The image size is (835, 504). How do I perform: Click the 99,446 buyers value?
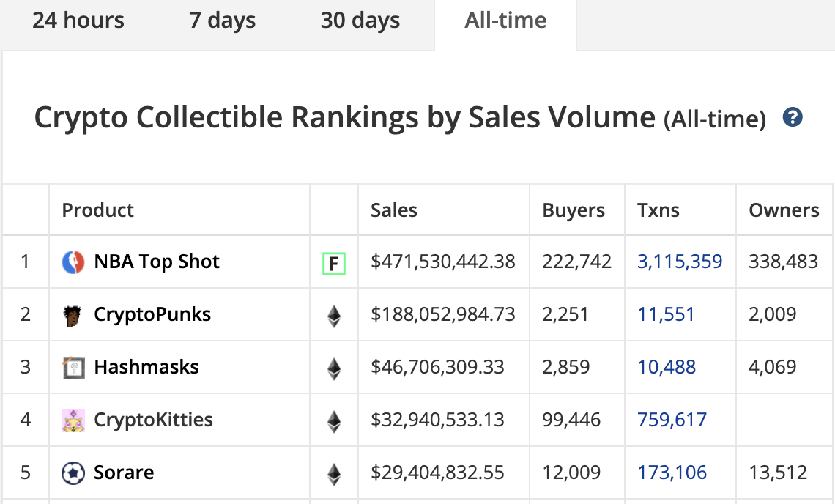[x=571, y=420]
